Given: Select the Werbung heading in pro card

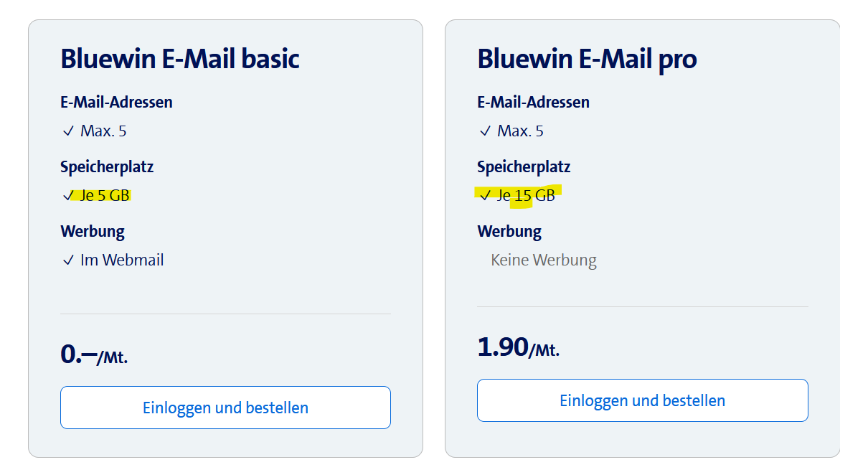Looking at the screenshot, I should pos(509,231).
